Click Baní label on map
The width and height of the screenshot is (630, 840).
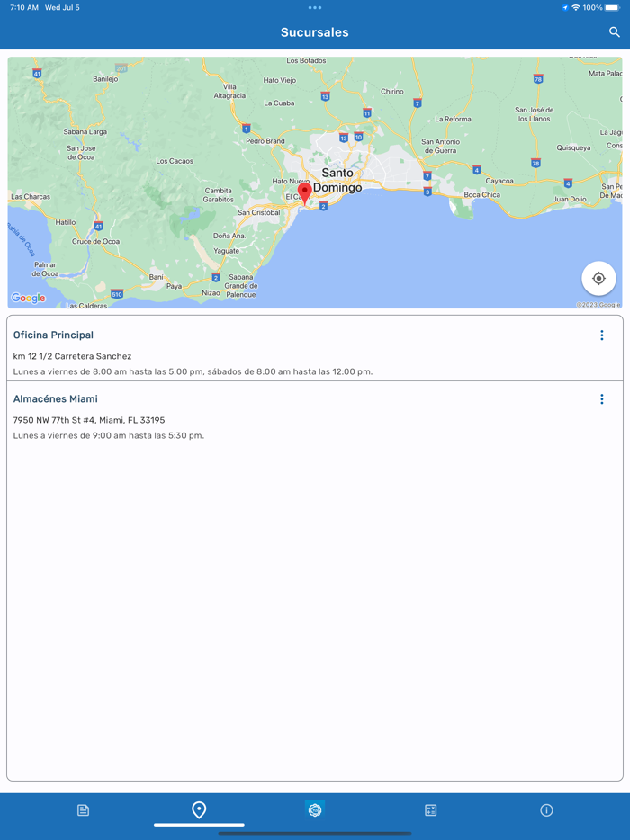click(x=156, y=277)
